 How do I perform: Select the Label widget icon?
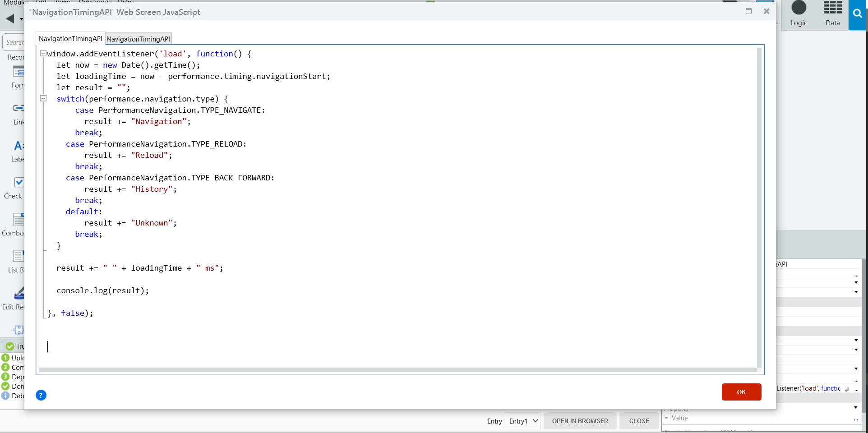tap(18, 146)
